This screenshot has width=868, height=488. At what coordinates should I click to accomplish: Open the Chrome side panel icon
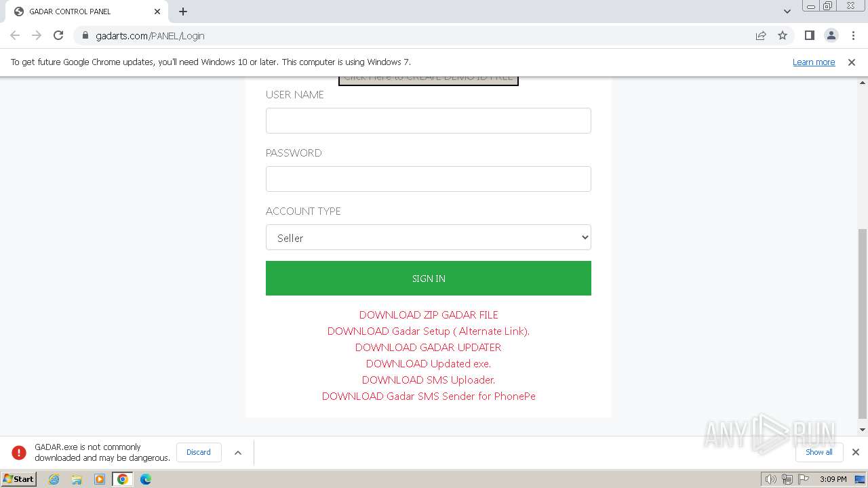click(x=809, y=35)
